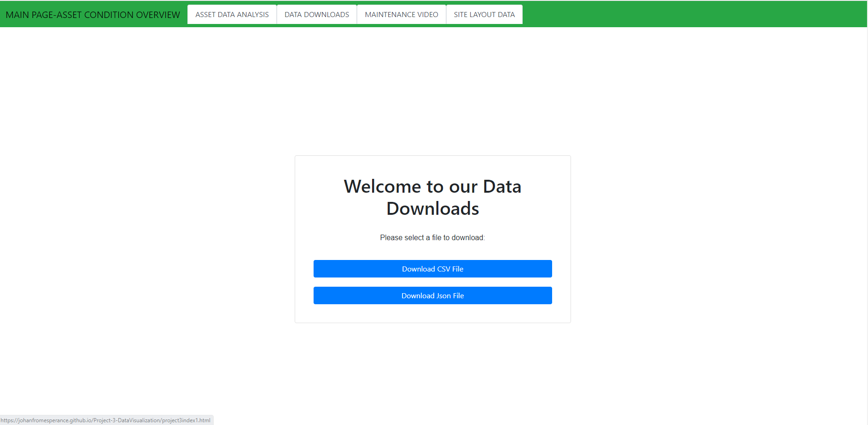Click the green navigation header bar
The width and height of the screenshot is (868, 425).
(x=691, y=14)
